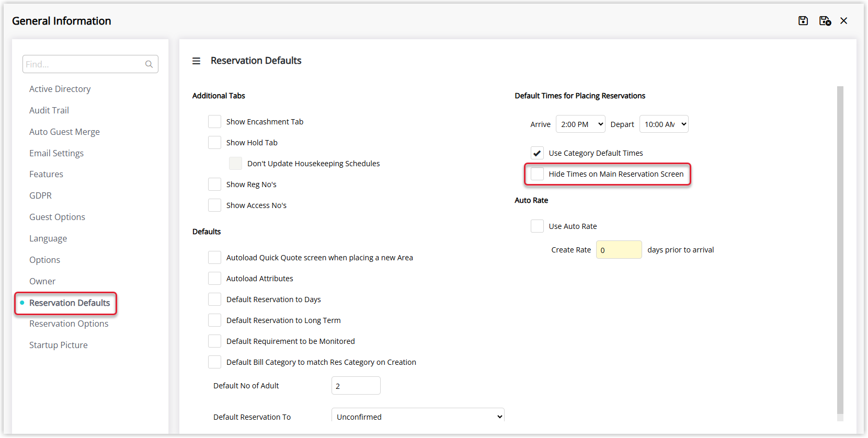868x438 pixels.
Task: Enable Show Hold Tab checkbox
Action: (x=214, y=143)
